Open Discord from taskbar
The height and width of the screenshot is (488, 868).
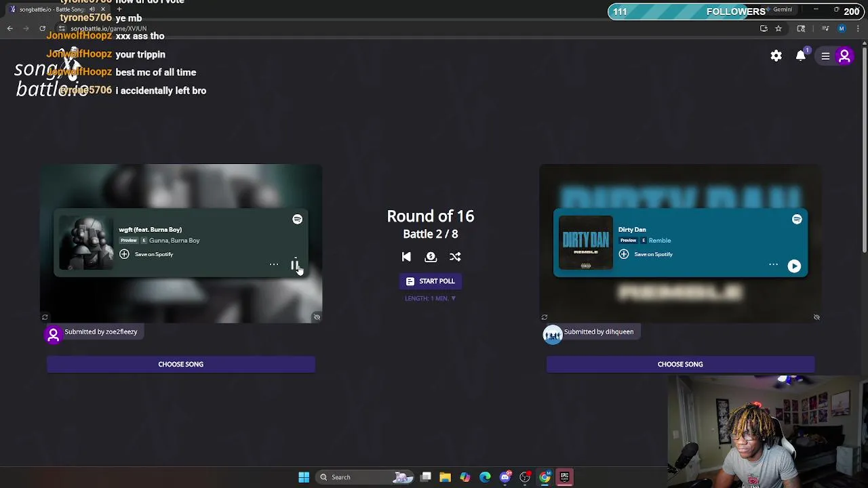[x=505, y=477]
